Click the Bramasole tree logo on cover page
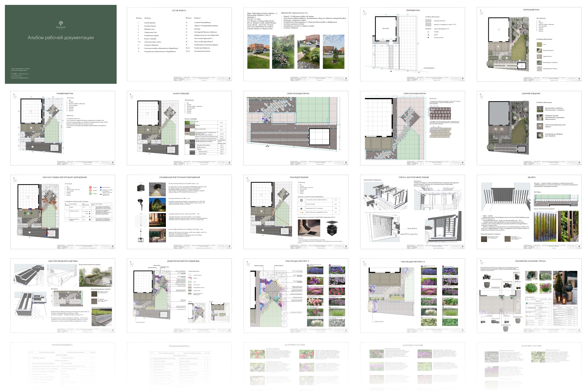The image size is (588, 392). (61, 23)
